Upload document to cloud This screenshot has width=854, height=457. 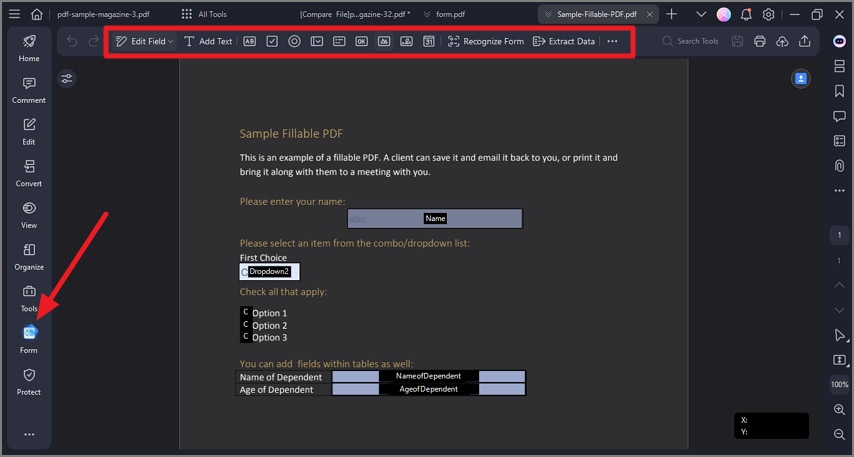[782, 41]
